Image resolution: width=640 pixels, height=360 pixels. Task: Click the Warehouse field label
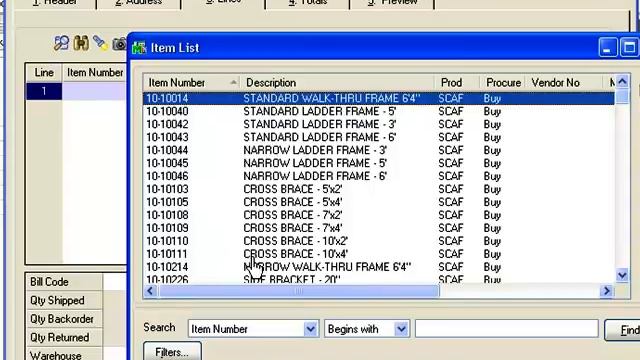click(x=56, y=356)
